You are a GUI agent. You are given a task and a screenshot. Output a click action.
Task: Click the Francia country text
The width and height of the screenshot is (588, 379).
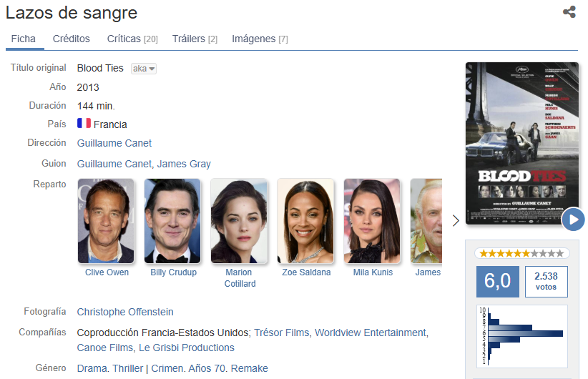coord(110,124)
